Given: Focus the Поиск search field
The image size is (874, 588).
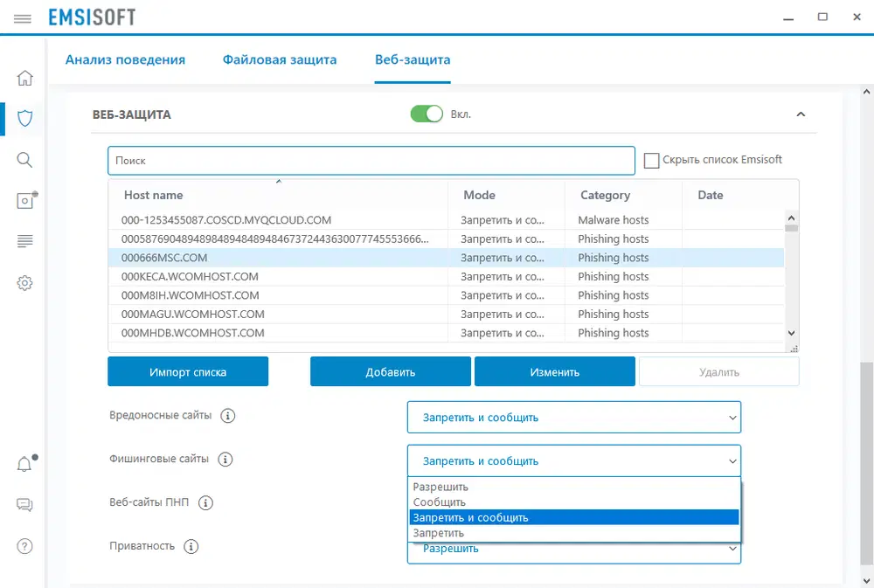Looking at the screenshot, I should coord(371,161).
